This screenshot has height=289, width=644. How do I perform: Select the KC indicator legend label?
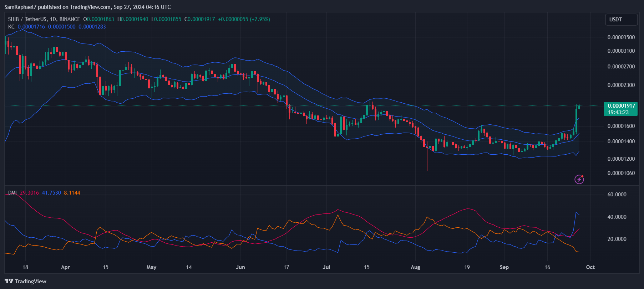tap(11, 27)
